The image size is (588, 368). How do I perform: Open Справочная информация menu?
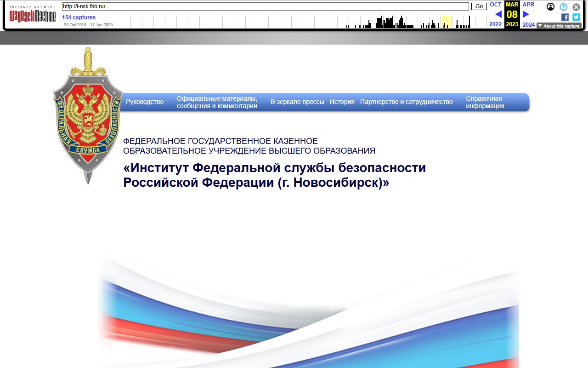485,102
